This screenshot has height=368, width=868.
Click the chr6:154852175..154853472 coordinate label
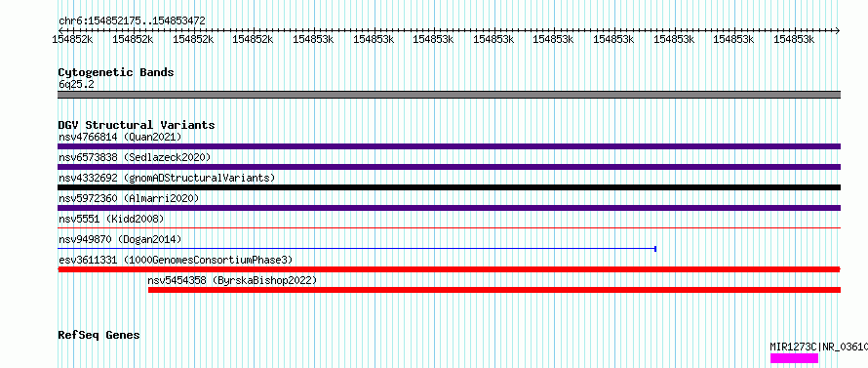[132, 21]
